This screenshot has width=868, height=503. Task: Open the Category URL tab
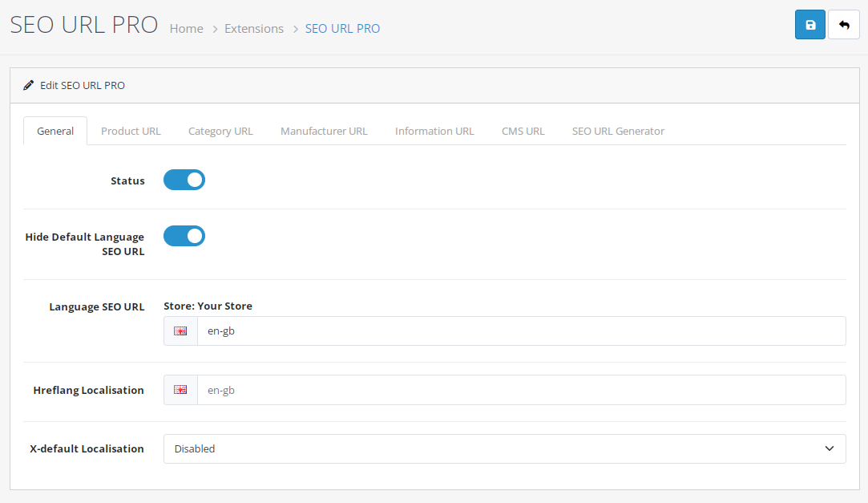[x=220, y=132]
